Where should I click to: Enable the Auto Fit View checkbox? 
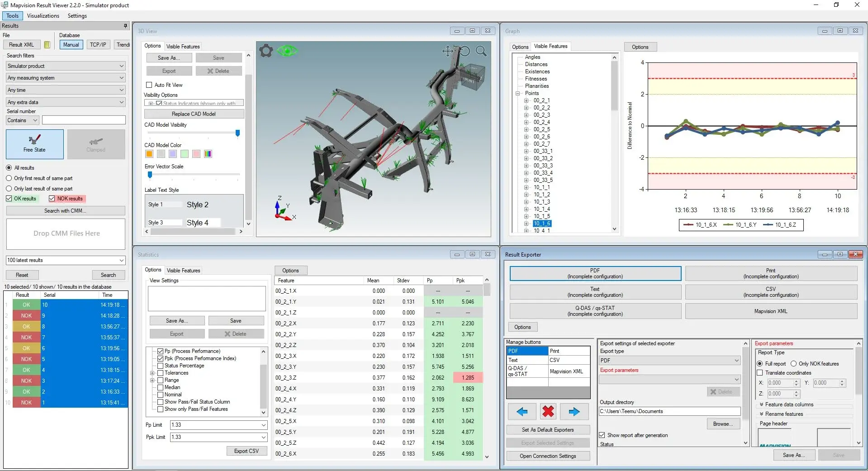149,85
